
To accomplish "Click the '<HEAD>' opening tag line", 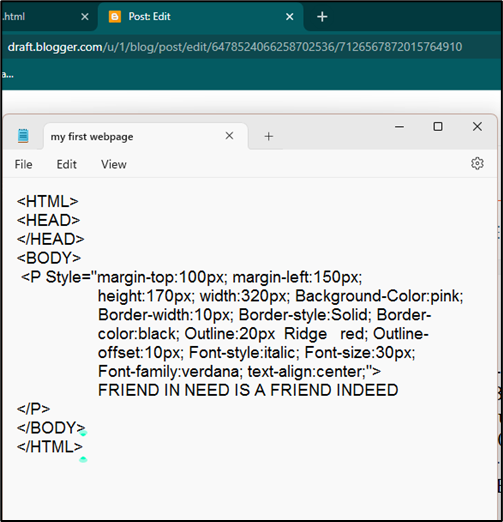I will pos(48,220).
